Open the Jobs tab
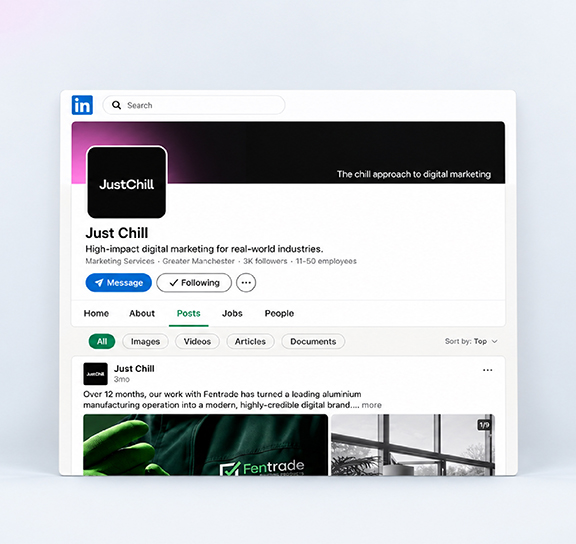576x544 pixels. click(x=232, y=313)
